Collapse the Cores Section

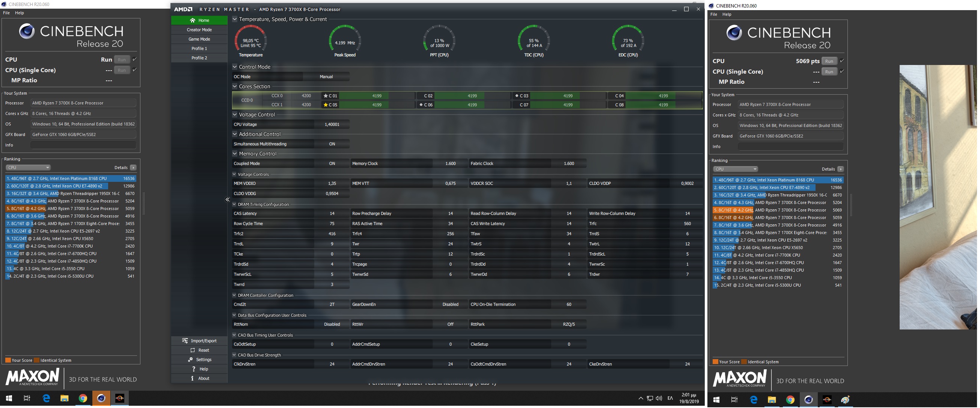[x=235, y=86]
